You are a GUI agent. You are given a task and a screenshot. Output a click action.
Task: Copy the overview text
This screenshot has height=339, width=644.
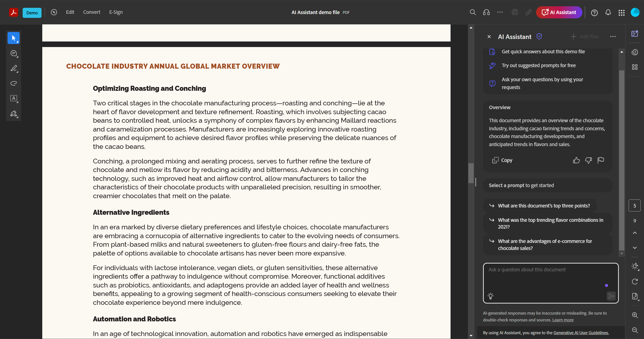click(502, 160)
